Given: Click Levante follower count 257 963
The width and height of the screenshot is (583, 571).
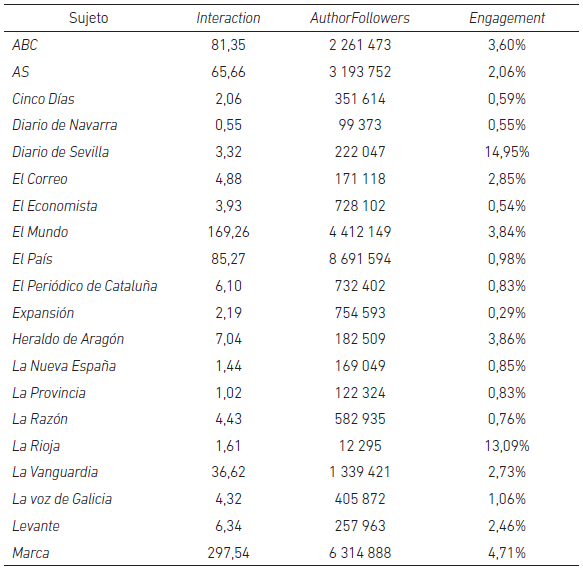Looking at the screenshot, I should click(360, 526).
